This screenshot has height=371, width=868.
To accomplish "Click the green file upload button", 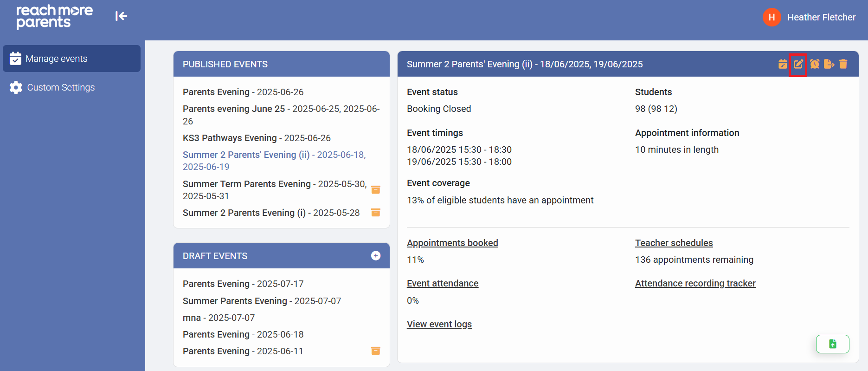I will 832,344.
